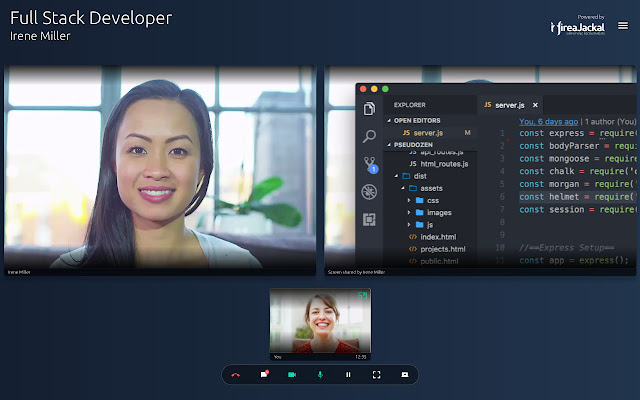
Task: Click the 'Full Stack Developer' heading
Action: click(x=91, y=18)
